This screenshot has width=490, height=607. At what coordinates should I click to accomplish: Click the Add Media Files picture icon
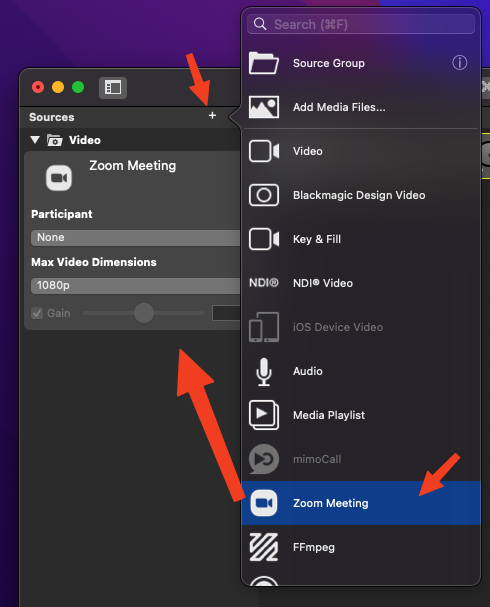click(264, 107)
